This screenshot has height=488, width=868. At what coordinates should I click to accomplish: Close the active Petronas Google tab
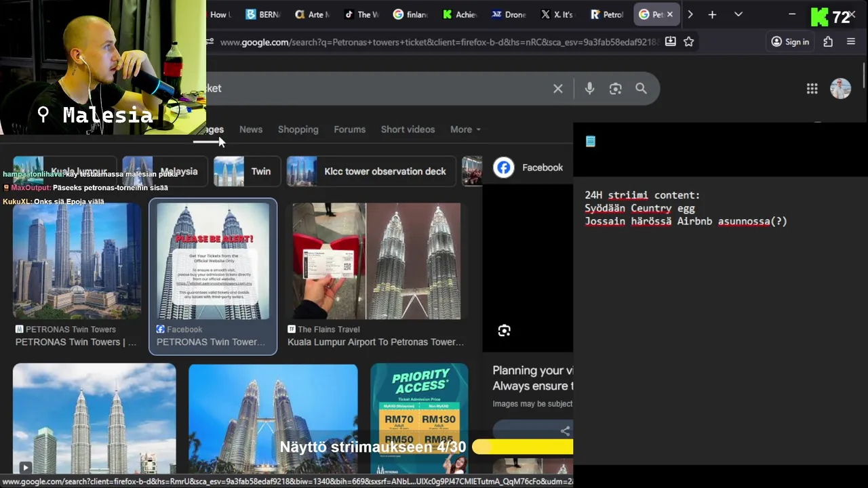point(670,14)
